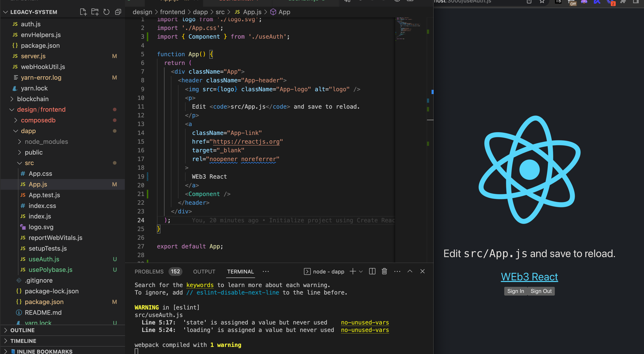
Task: Maximize terminal panel with up chevron
Action: 410,271
